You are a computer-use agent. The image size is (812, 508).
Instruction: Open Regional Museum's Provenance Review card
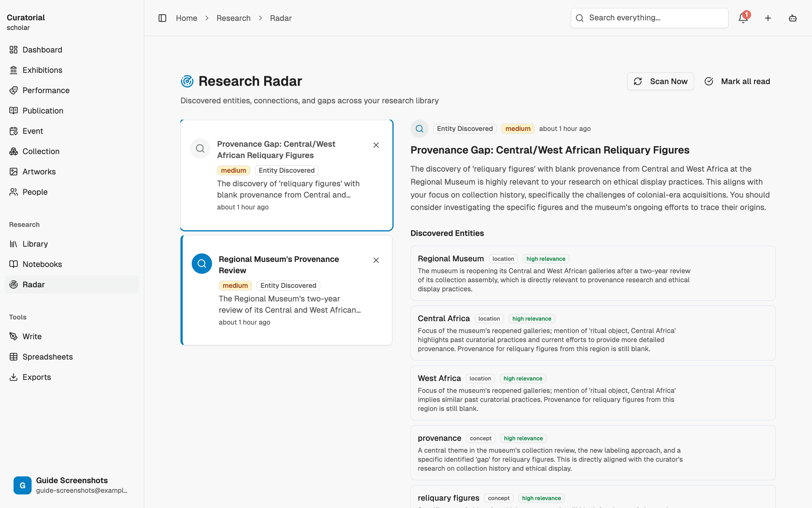[286, 290]
